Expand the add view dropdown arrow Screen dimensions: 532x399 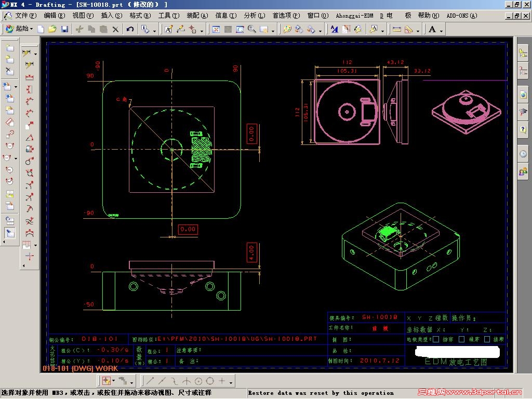point(16,87)
